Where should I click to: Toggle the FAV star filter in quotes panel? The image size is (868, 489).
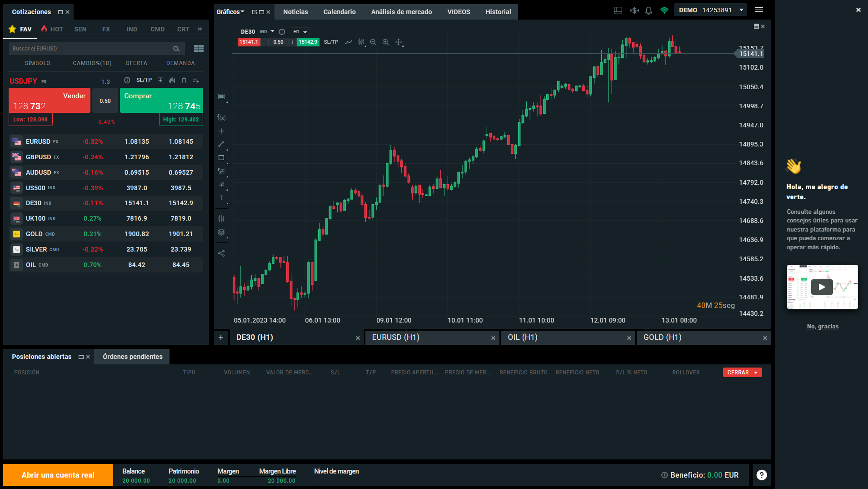[x=12, y=29]
